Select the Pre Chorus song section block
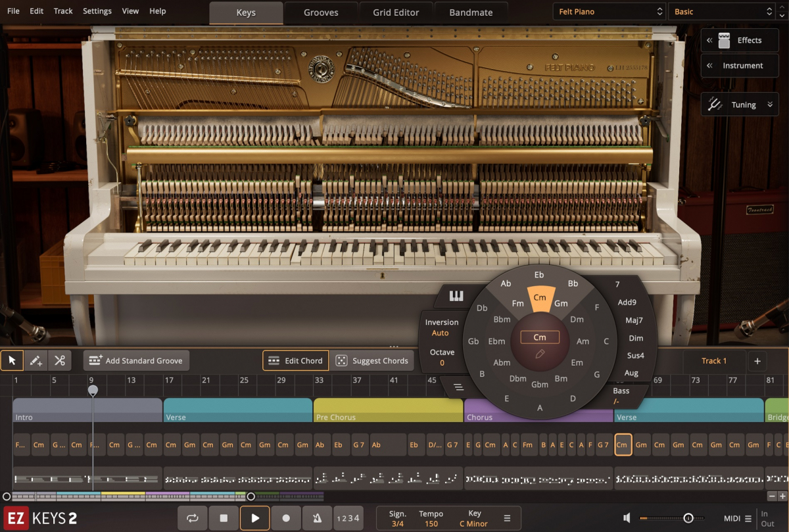 388,410
